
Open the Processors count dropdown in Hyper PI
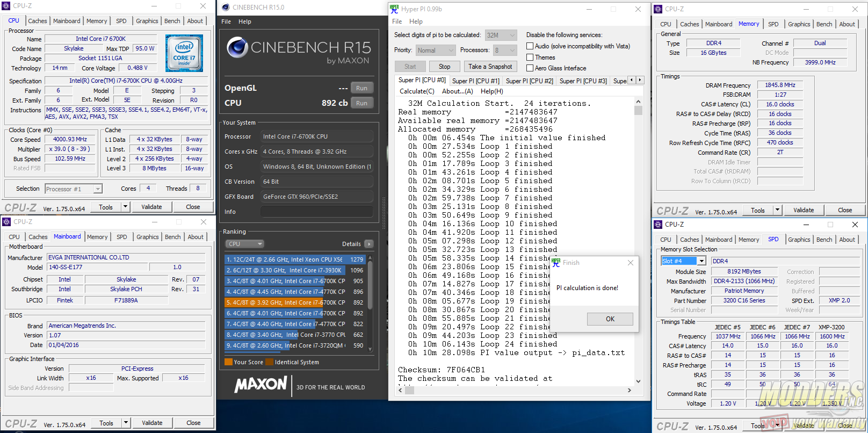[x=505, y=50]
